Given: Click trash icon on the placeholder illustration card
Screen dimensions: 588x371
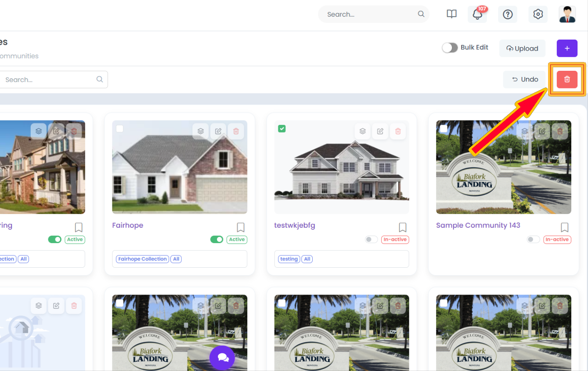Looking at the screenshot, I should pos(74,306).
